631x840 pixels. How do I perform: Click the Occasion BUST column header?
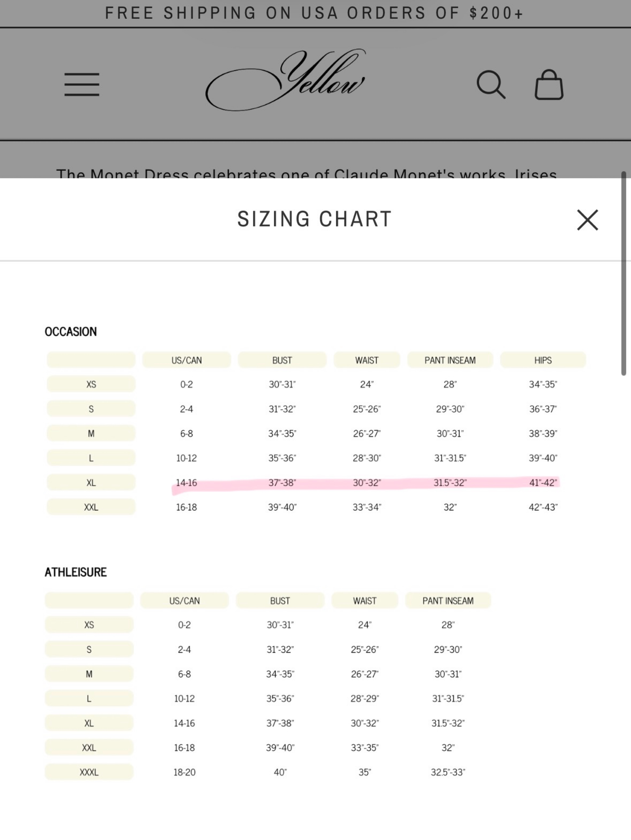pyautogui.click(x=282, y=360)
